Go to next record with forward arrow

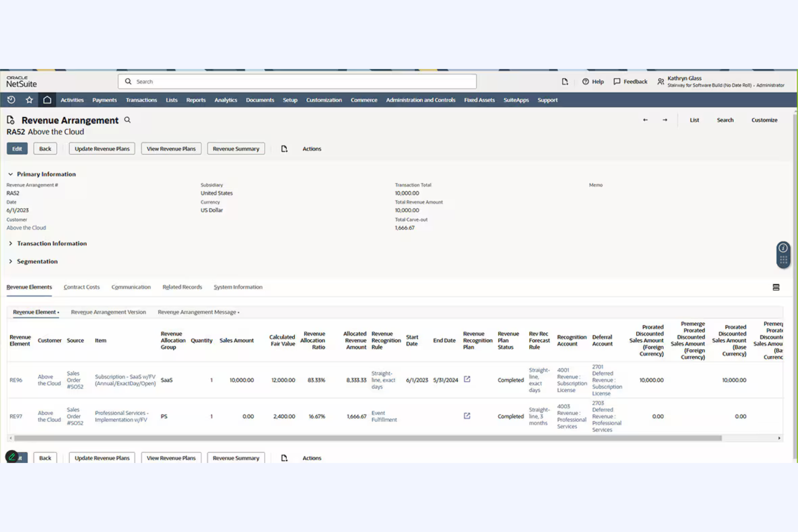click(x=665, y=120)
